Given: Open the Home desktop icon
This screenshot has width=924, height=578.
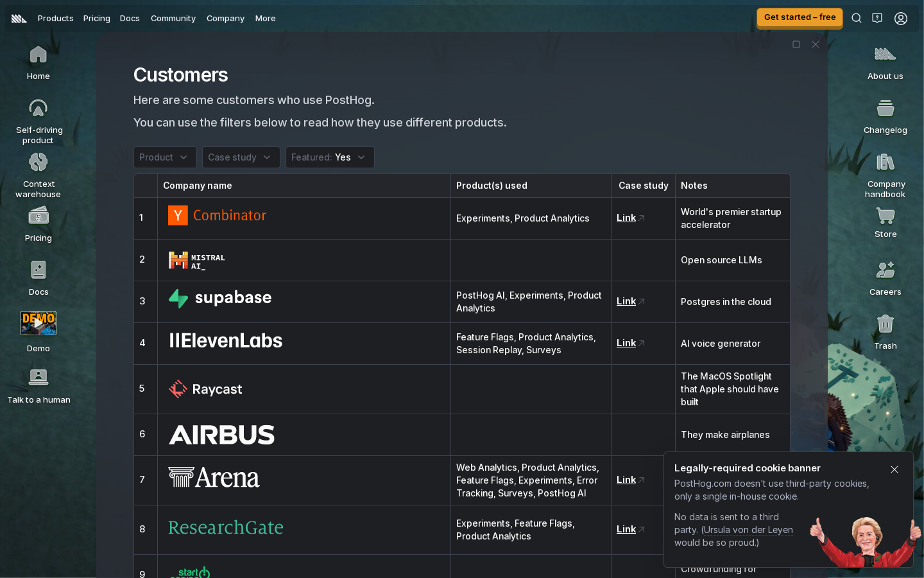Looking at the screenshot, I should 38,62.
